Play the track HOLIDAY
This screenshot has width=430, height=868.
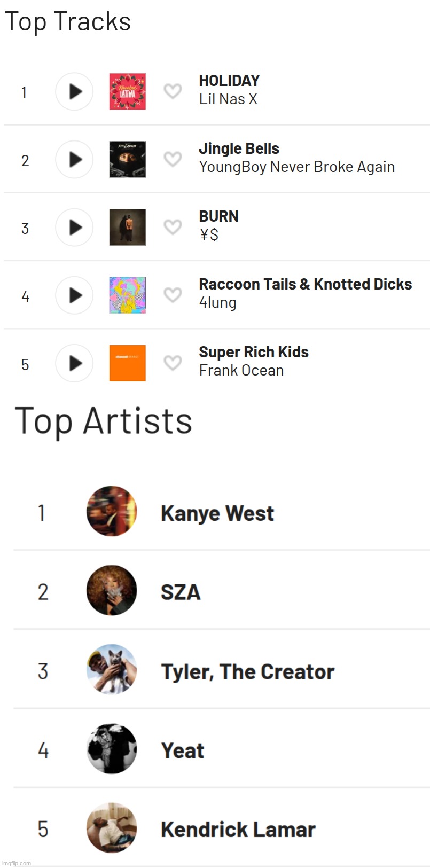pyautogui.click(x=75, y=92)
